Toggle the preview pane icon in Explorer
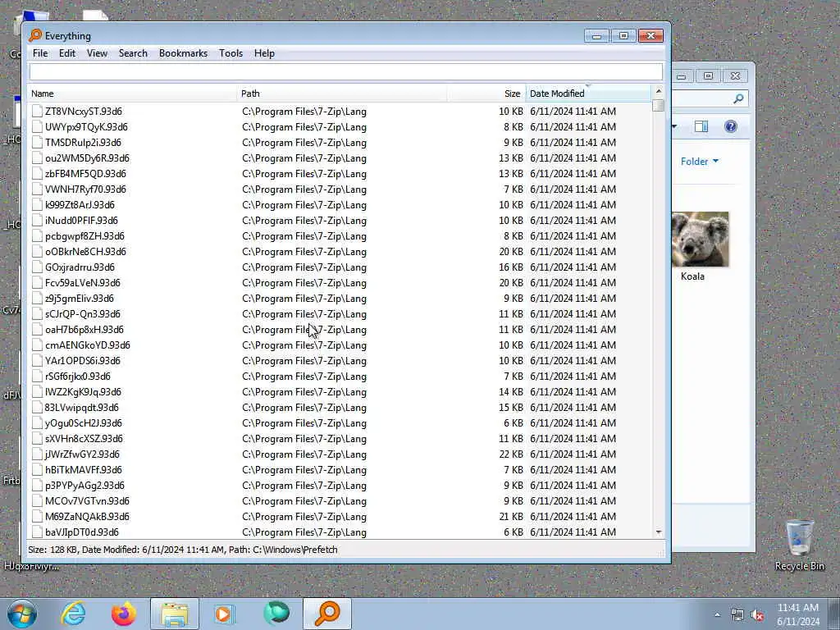Image resolution: width=840 pixels, height=630 pixels. (701, 126)
